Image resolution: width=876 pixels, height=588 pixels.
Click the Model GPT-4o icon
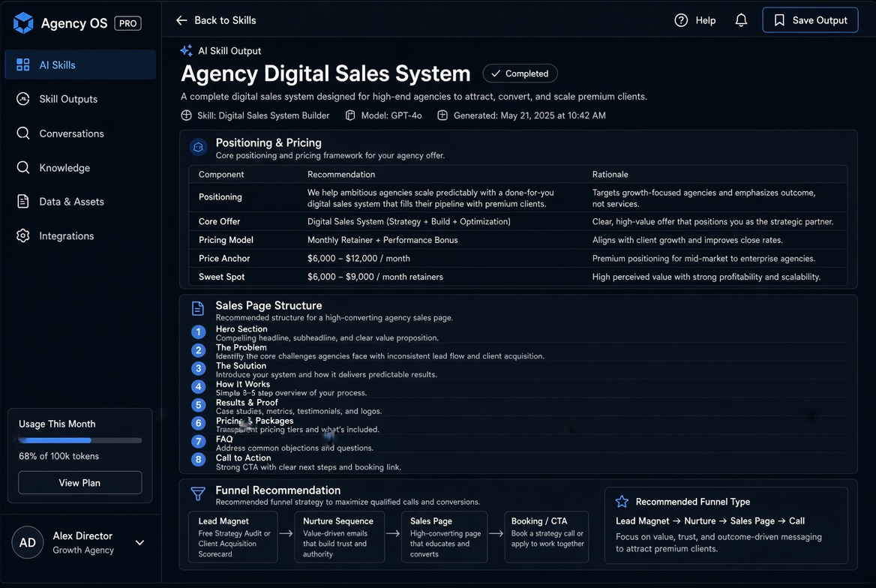(350, 115)
